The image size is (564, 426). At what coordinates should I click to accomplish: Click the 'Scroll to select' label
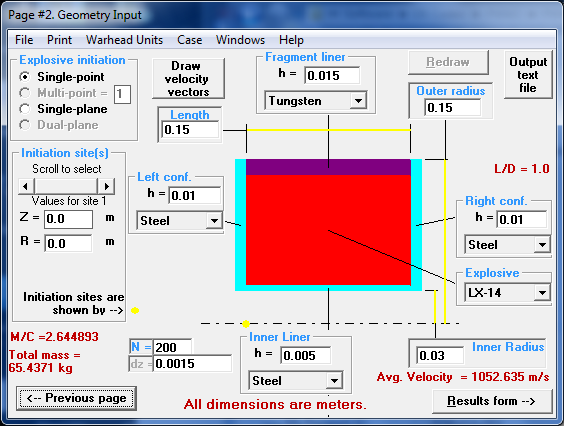[67, 169]
